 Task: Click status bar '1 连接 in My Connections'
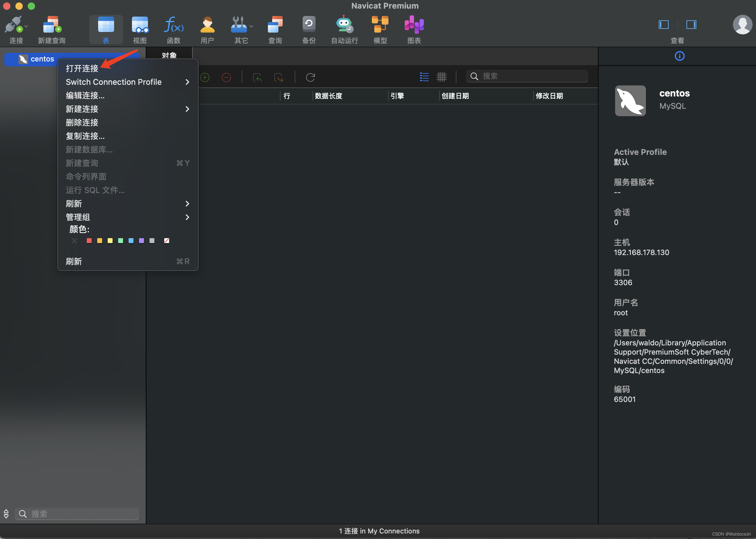pyautogui.click(x=379, y=531)
